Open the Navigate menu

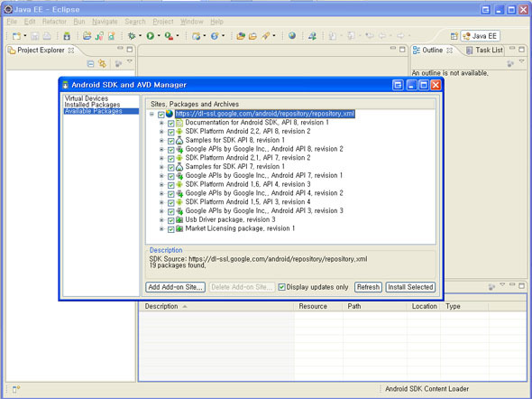tap(105, 22)
